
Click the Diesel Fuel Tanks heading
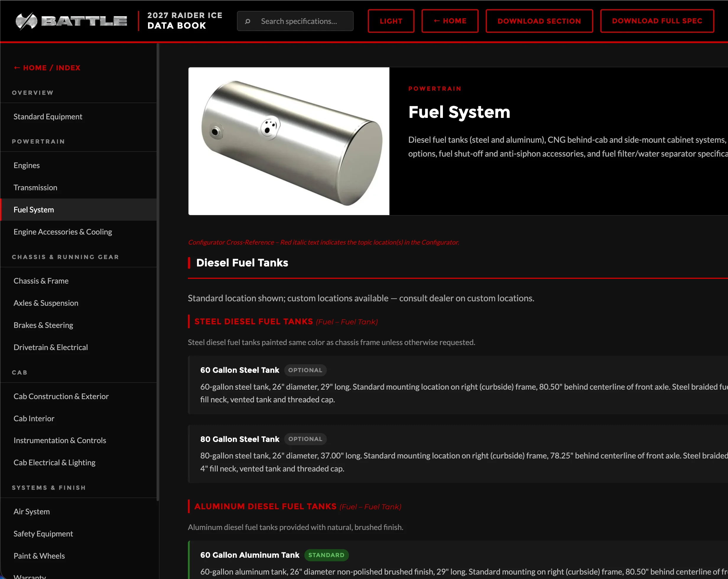coord(242,263)
